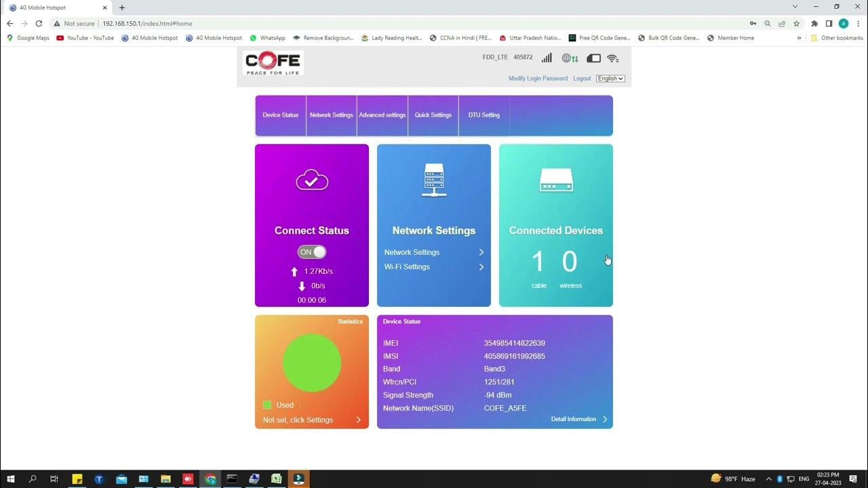This screenshot has width=868, height=488.
Task: Click Network Name value COFE_A5FE
Action: click(505, 409)
